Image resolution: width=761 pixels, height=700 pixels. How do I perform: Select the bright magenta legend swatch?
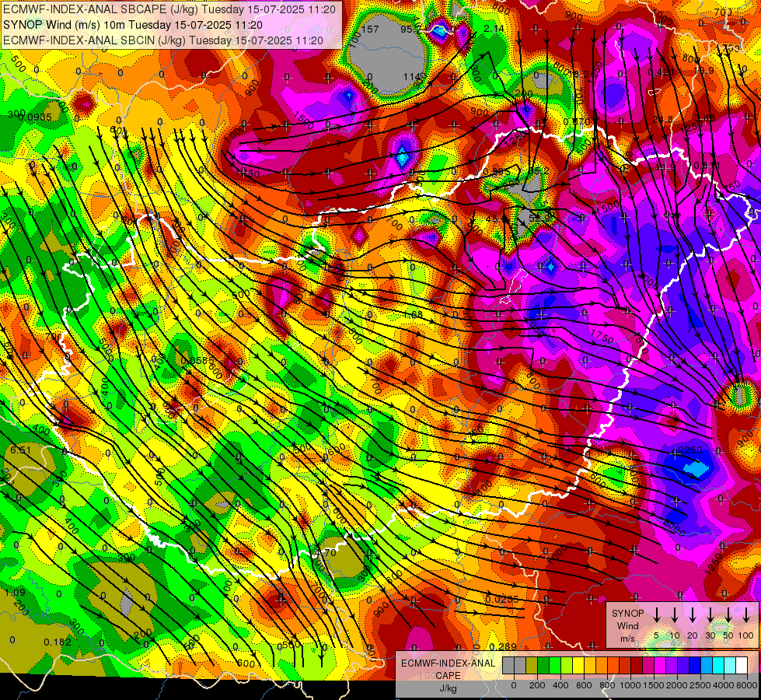coord(660,666)
